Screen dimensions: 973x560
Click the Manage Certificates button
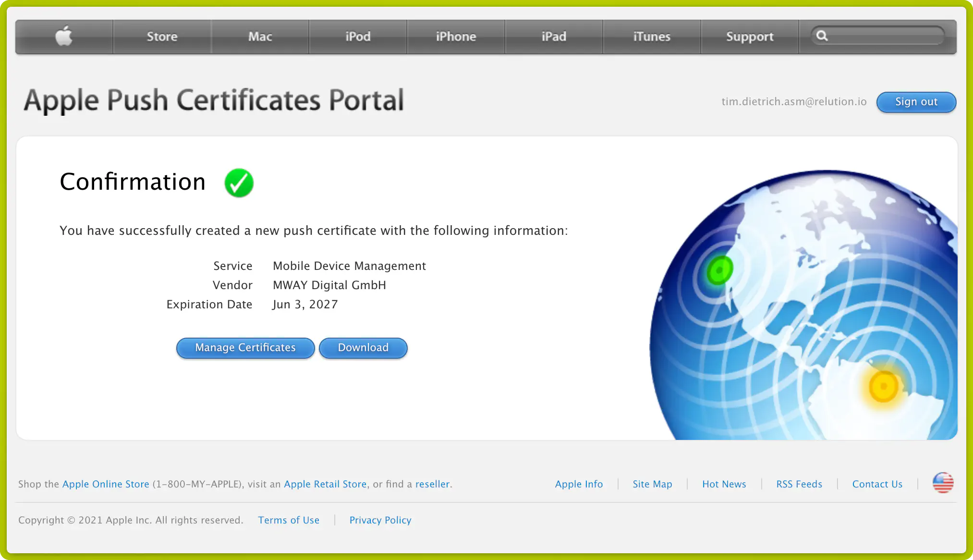[245, 348]
